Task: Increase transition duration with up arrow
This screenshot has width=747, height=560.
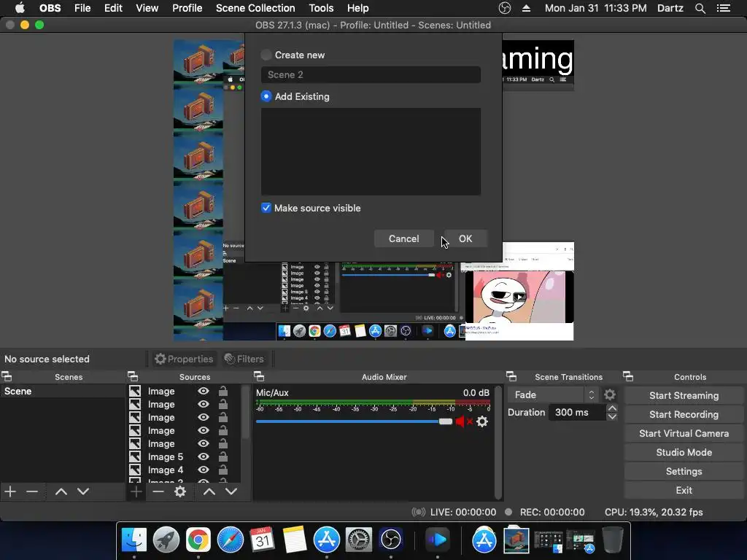Action: [612, 408]
